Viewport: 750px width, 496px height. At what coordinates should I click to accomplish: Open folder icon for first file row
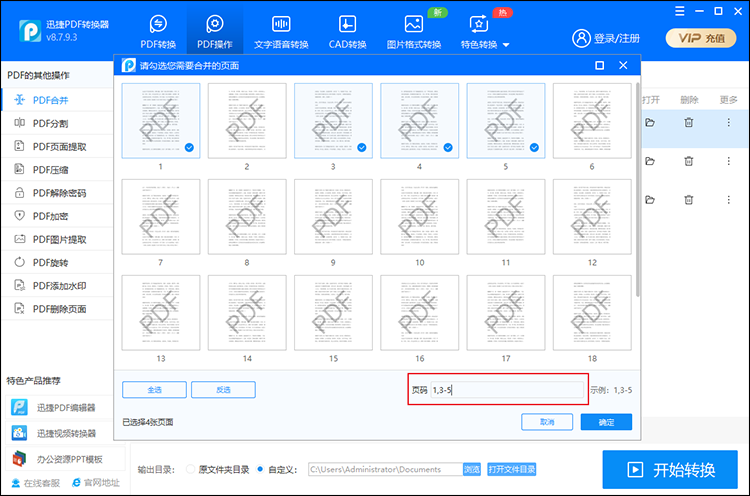pyautogui.click(x=650, y=122)
